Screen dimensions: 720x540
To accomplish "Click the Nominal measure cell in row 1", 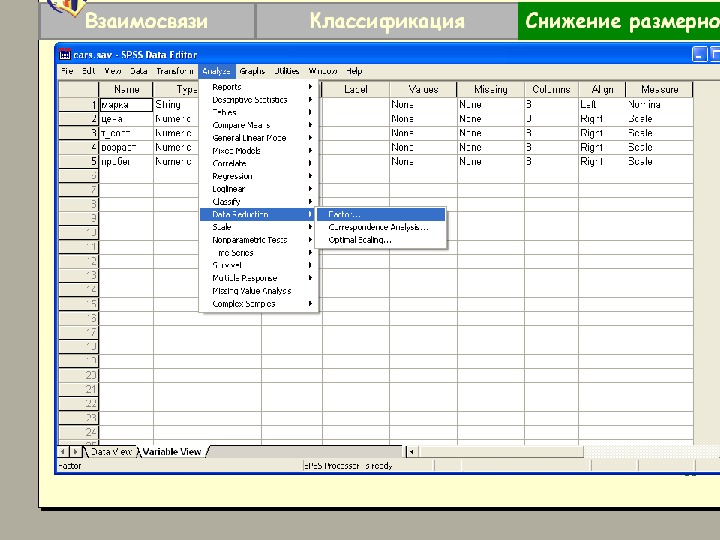I will click(x=659, y=105).
